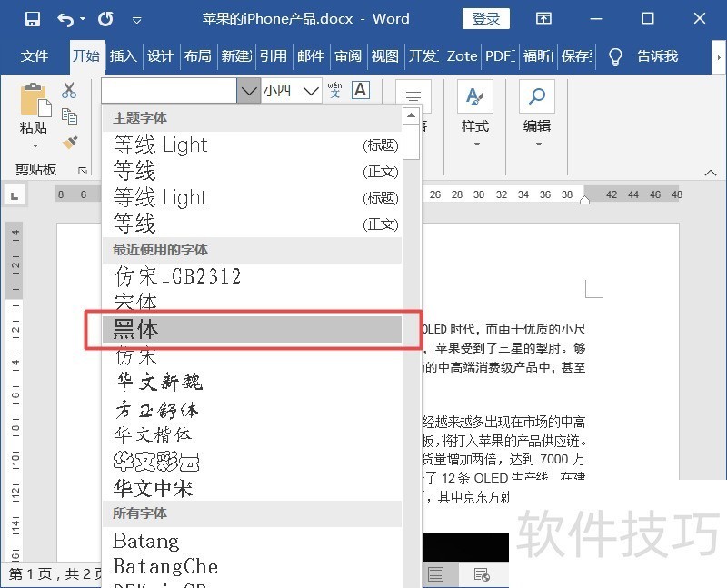Select Batang font from all fonts
Viewport: 727px width, 588px height.
[252, 541]
